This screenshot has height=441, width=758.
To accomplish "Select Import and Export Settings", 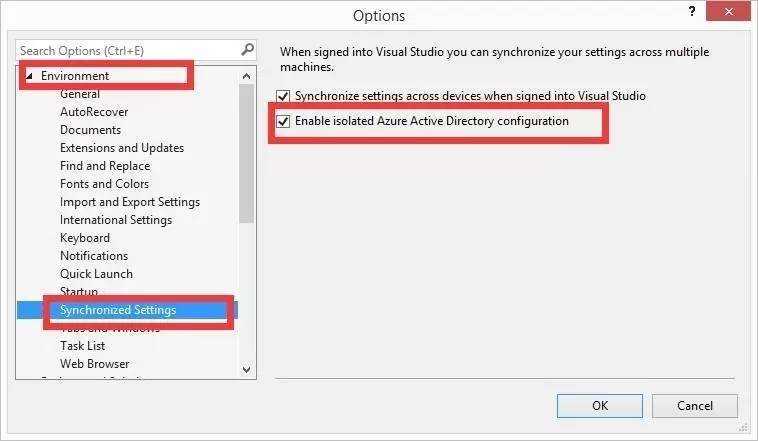I will click(x=130, y=202).
